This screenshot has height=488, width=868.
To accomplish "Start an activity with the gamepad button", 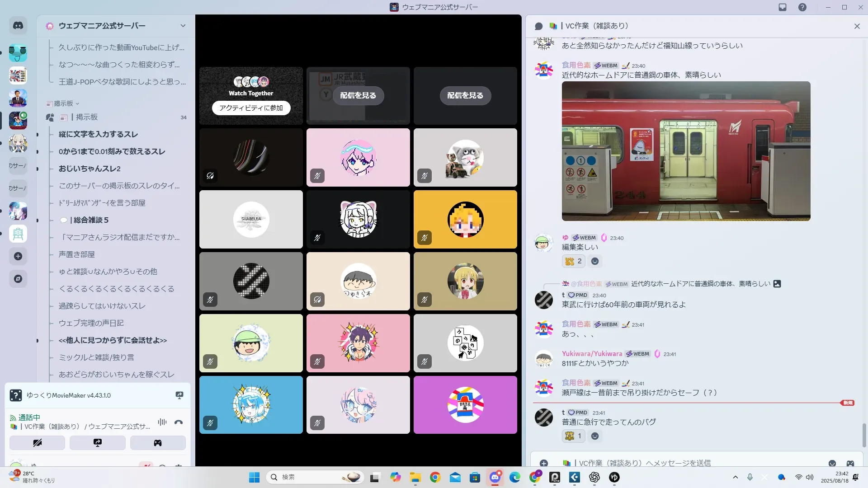I will click(158, 443).
